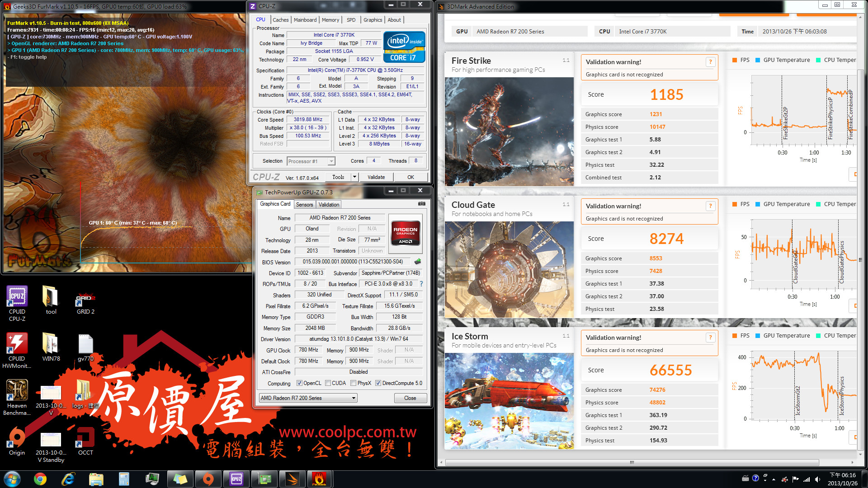Open the Windows Start menu orb
This screenshot has height=488, width=868.
pos(12,479)
